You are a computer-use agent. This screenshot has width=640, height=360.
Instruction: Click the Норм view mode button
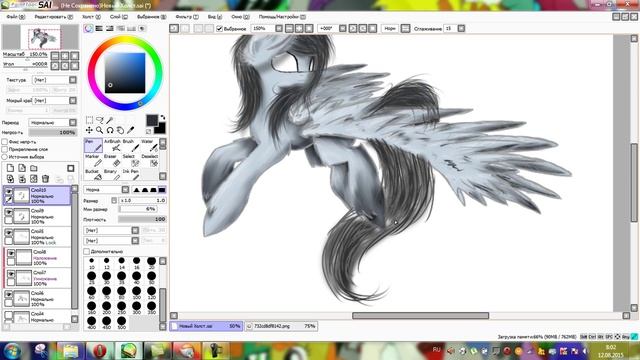tap(390, 29)
